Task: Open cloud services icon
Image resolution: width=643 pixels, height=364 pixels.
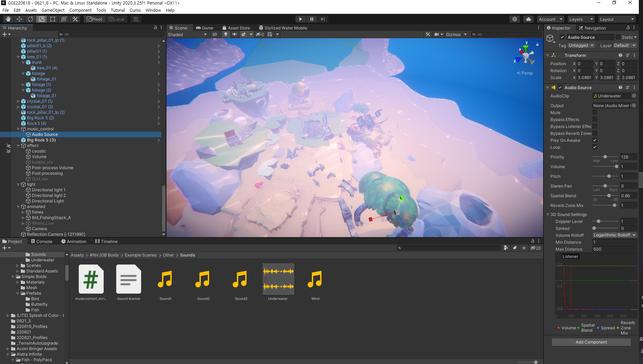Action: [529, 19]
